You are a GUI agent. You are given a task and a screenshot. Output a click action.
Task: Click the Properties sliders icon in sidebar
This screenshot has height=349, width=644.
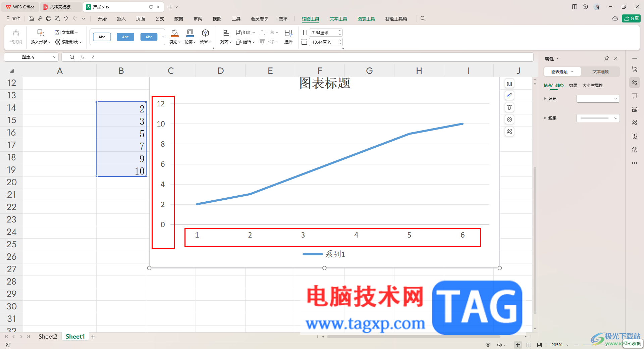pyautogui.click(x=635, y=83)
